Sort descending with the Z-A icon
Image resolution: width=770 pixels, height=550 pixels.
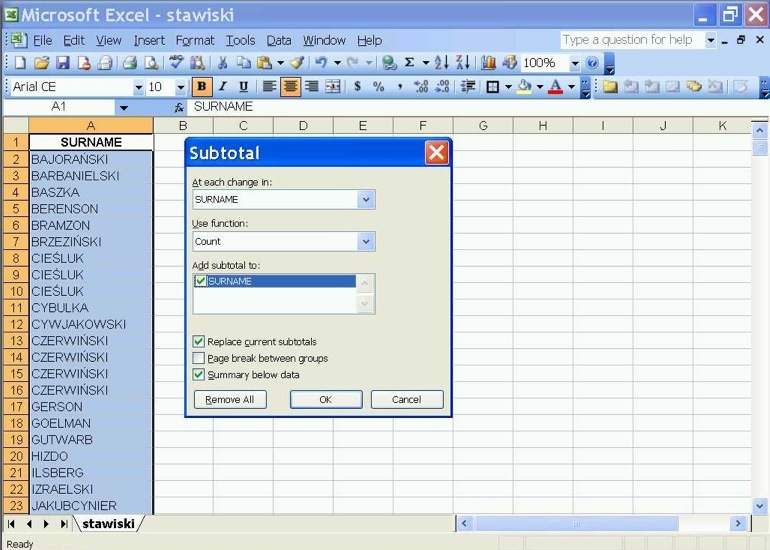point(463,63)
